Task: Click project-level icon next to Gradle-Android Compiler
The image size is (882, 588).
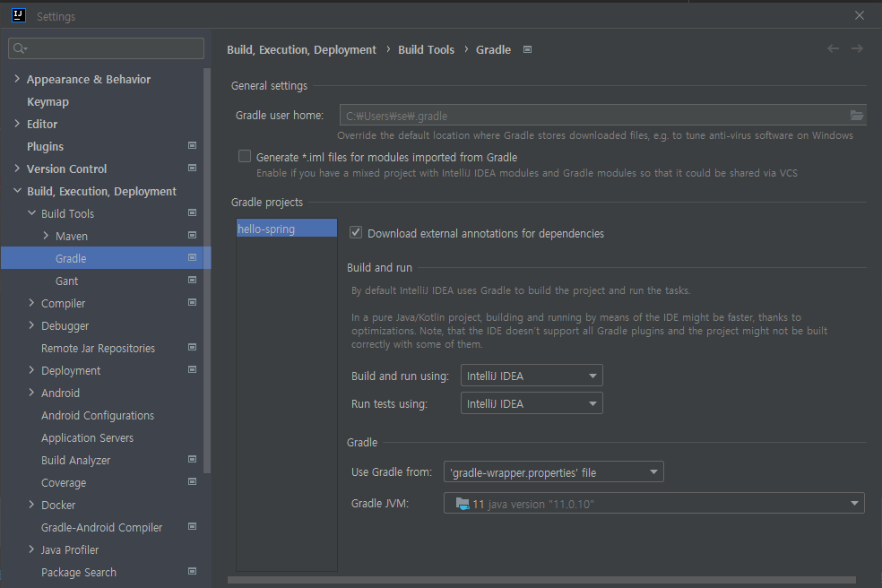Action: click(192, 527)
